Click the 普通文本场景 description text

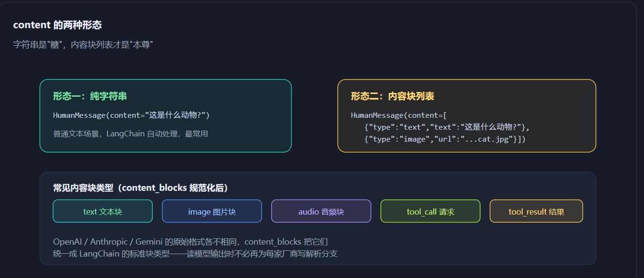pos(130,134)
